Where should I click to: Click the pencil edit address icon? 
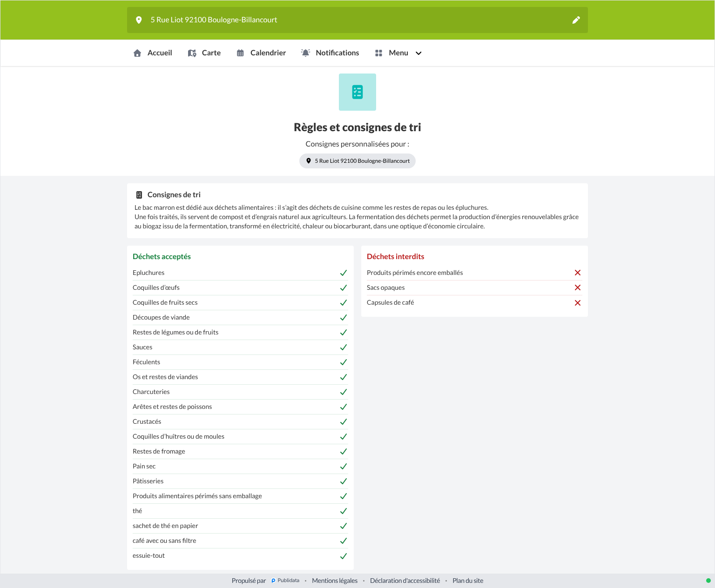pos(576,20)
